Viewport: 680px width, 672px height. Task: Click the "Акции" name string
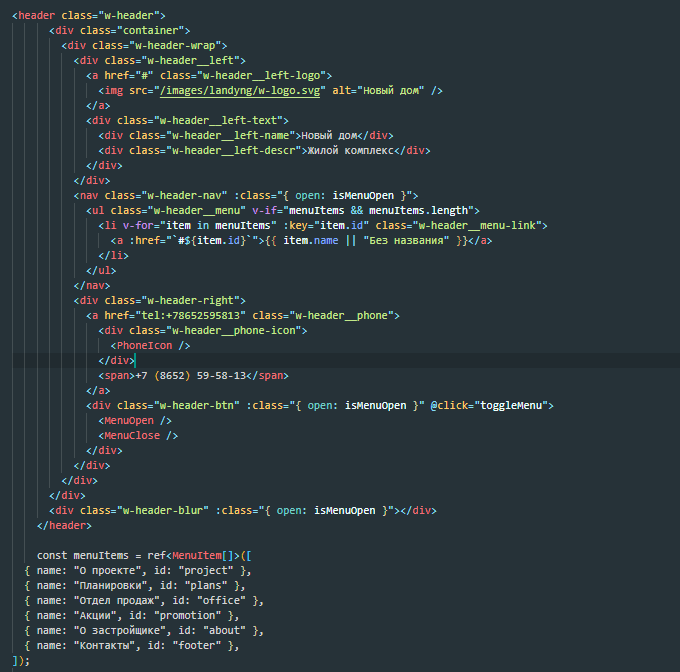click(x=100, y=615)
